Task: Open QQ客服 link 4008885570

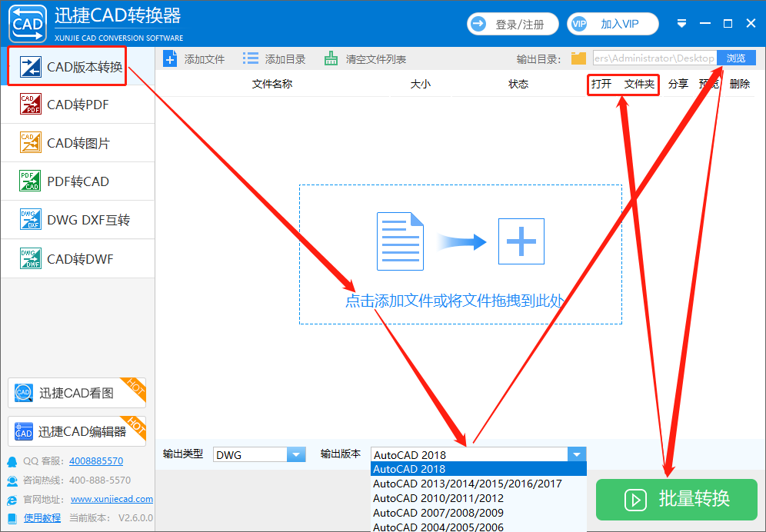Action: point(96,461)
